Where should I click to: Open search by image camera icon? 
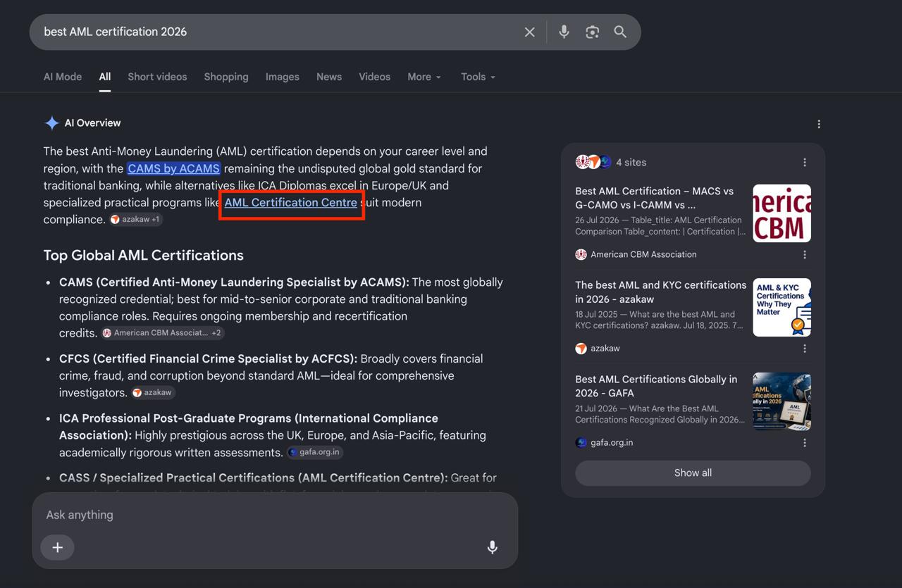pos(592,32)
